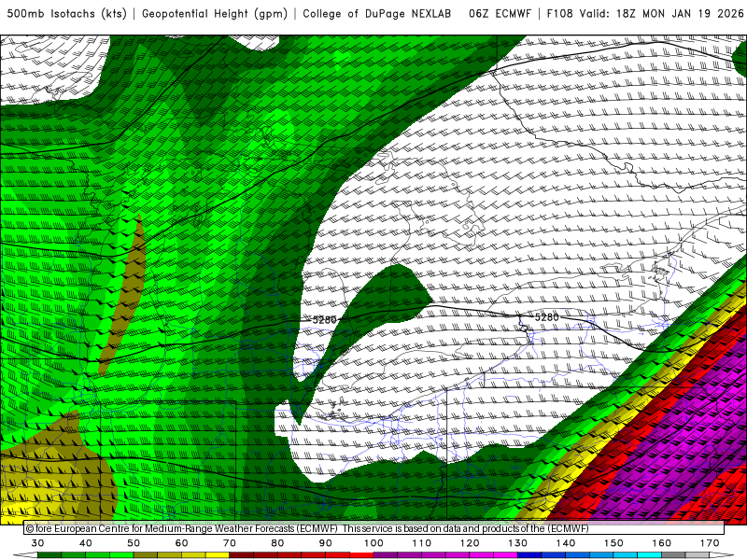Click the legend value 130
Viewport: 747px width, 560px height.
click(x=518, y=543)
